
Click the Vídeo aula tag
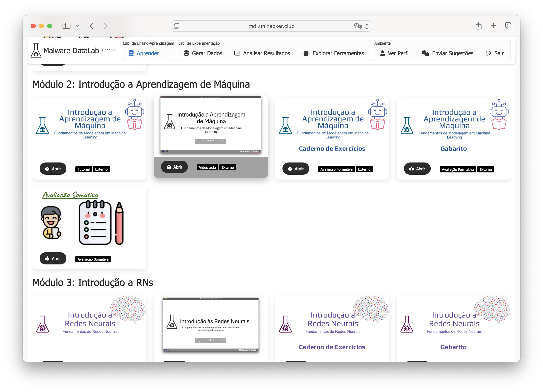(x=207, y=167)
